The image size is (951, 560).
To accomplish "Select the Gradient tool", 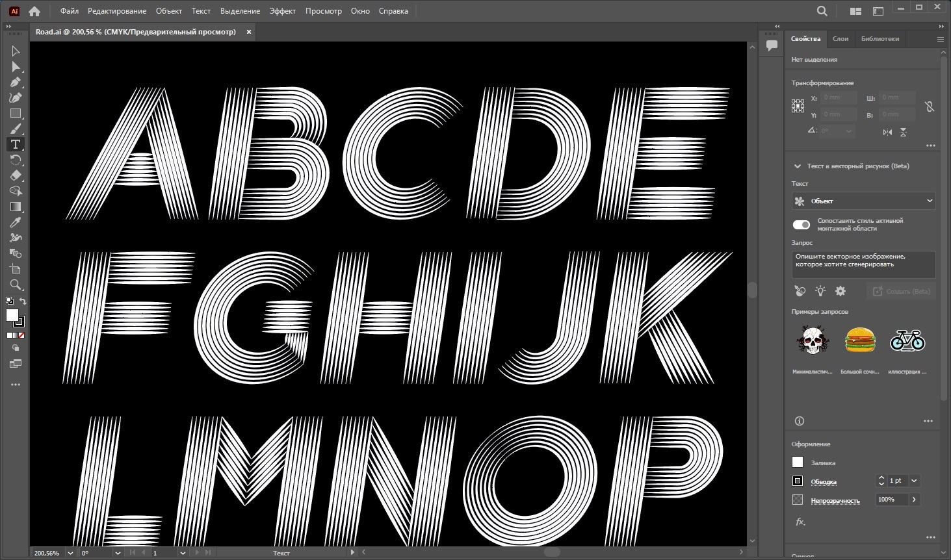I will click(16, 207).
